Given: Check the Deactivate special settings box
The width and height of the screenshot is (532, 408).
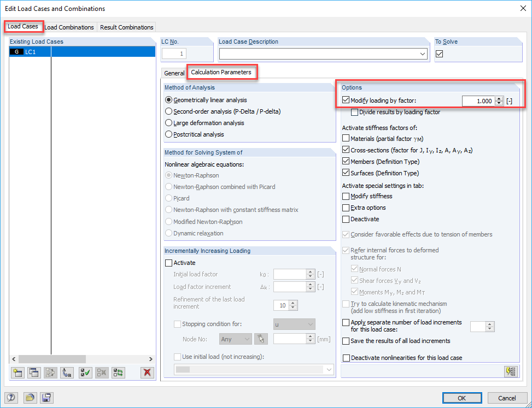Looking at the screenshot, I should pos(346,219).
